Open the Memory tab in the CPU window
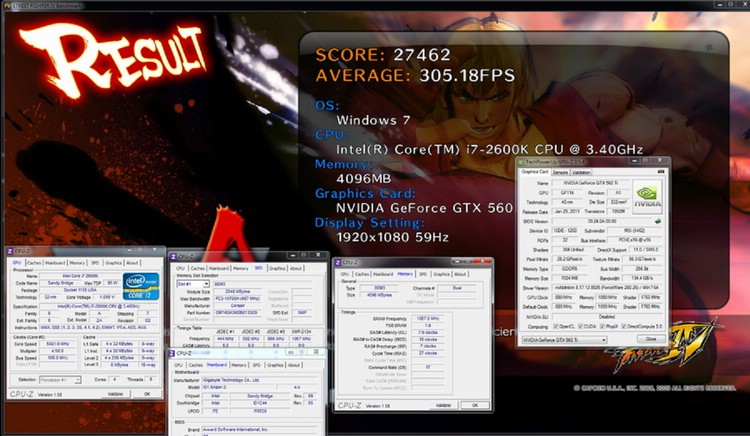 (x=77, y=263)
